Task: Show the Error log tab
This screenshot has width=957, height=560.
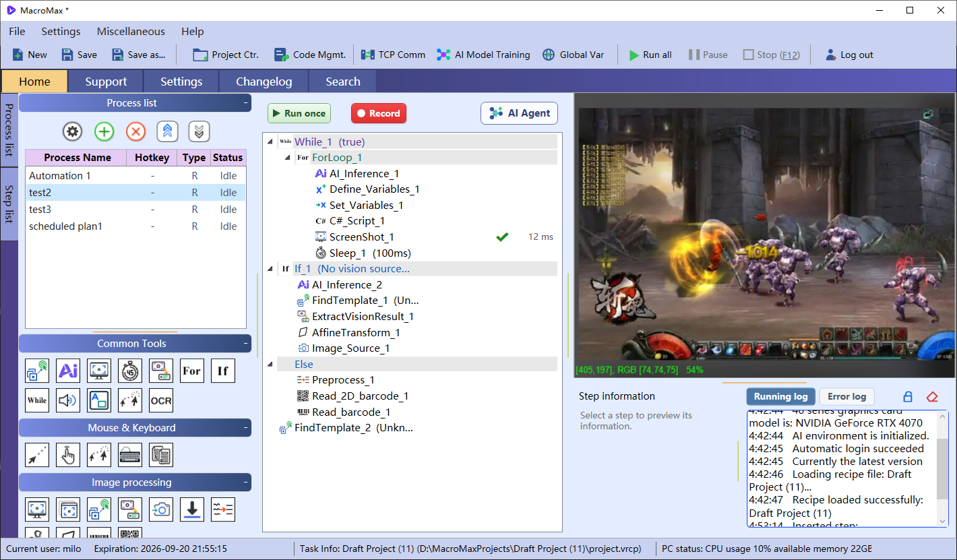Action: click(847, 397)
